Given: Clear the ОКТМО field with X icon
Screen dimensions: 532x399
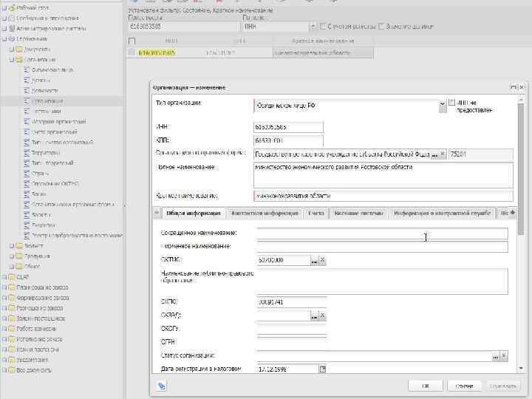Looking at the screenshot, I should pos(322,261).
